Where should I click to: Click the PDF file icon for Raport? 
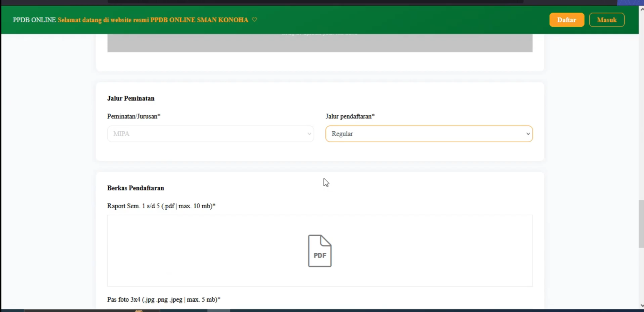[320, 251]
